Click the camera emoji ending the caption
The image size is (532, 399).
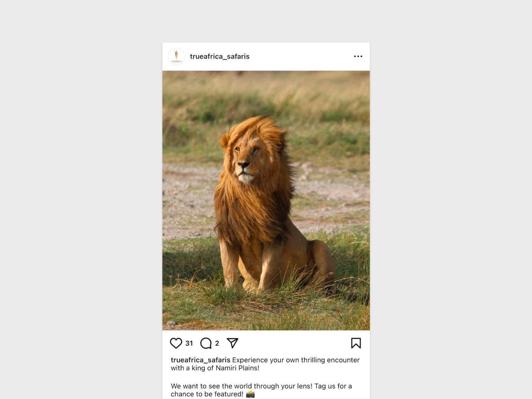250,394
